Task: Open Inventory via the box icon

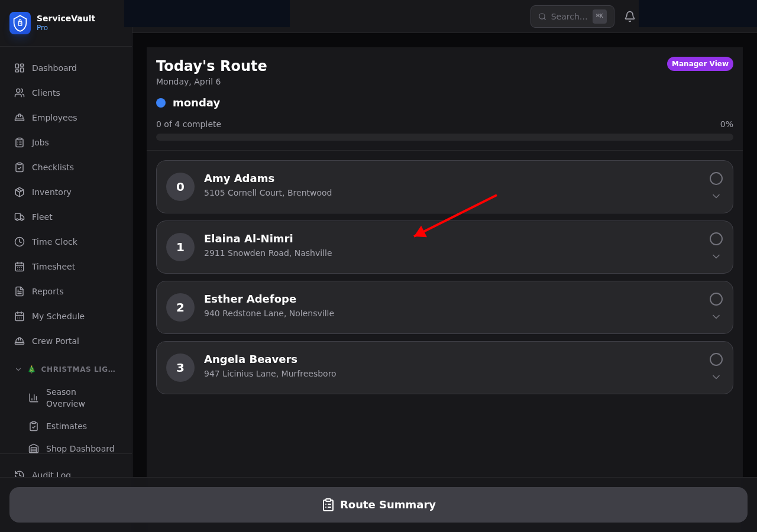Action: 20,192
